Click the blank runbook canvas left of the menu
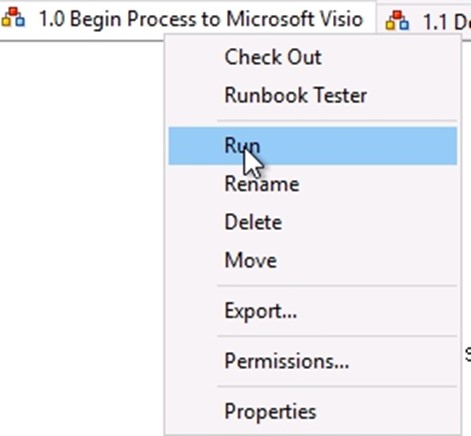Viewport: 471px width, 436px height. click(x=82, y=233)
